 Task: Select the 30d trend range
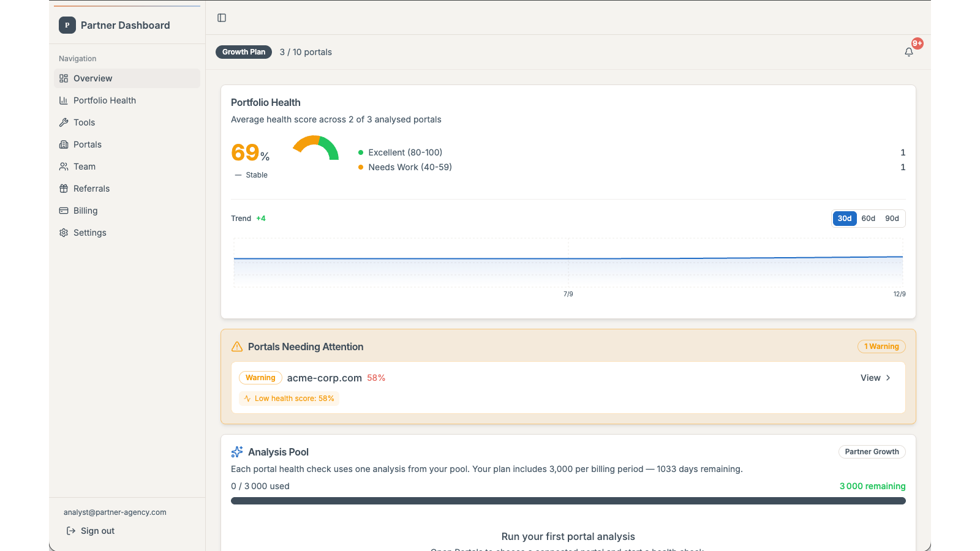tap(845, 219)
